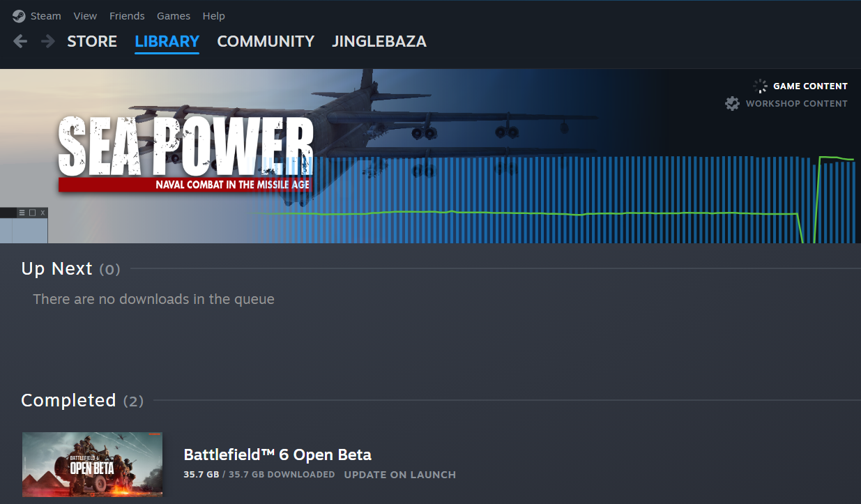Open the Steam menu
The image size is (861, 504).
click(46, 16)
